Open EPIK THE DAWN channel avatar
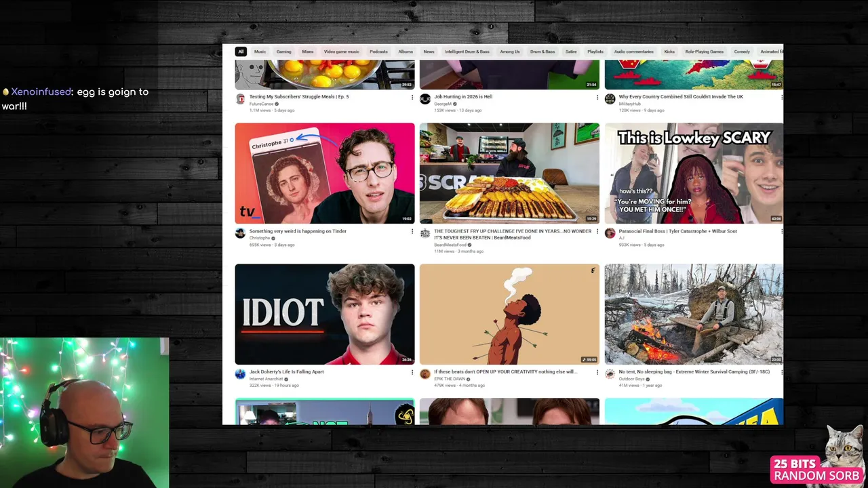This screenshot has height=488, width=868. (425, 374)
